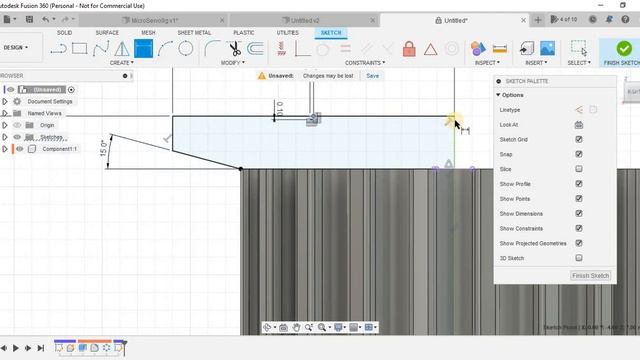Open the MODIFY dropdown menu
640x360 pixels.
233,63
